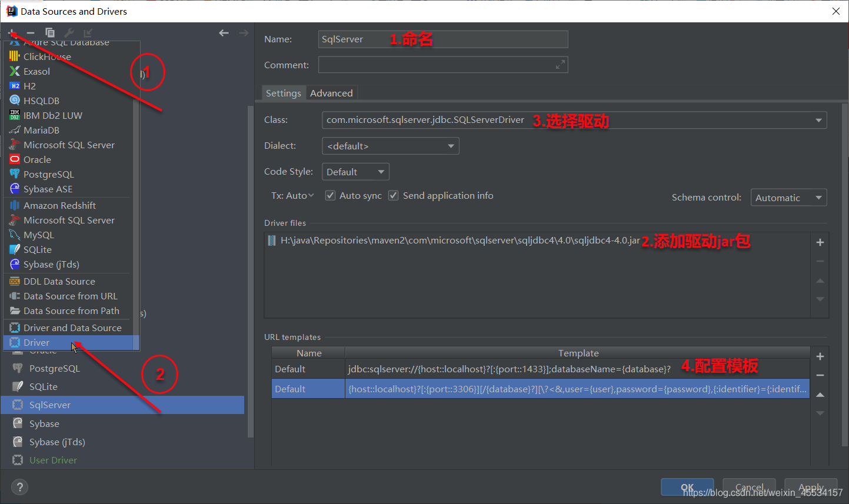Click the Comment input field
The width and height of the screenshot is (849, 504).
click(443, 65)
